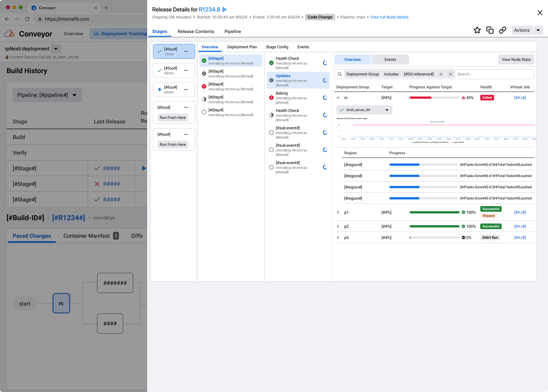548x392 pixels.
Task: Open Actions dropdown arrow
Action: [x=538, y=30]
